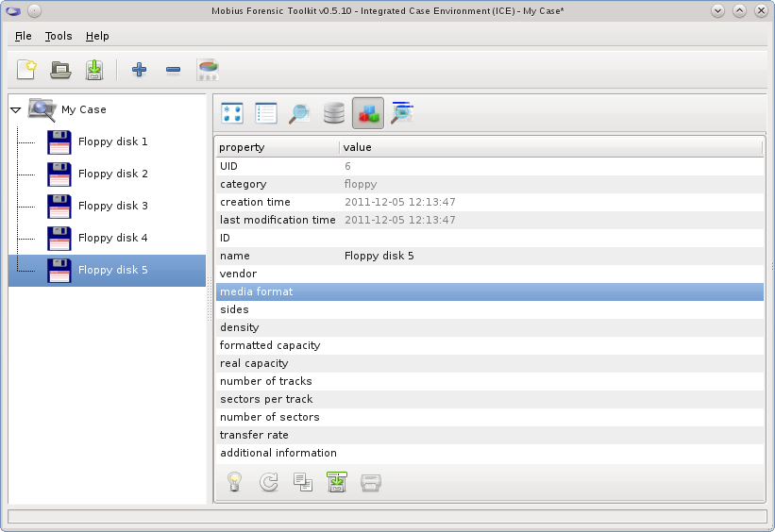Screen dimensions: 775x532
Task: Switch to the list view icon
Action: coord(266,113)
